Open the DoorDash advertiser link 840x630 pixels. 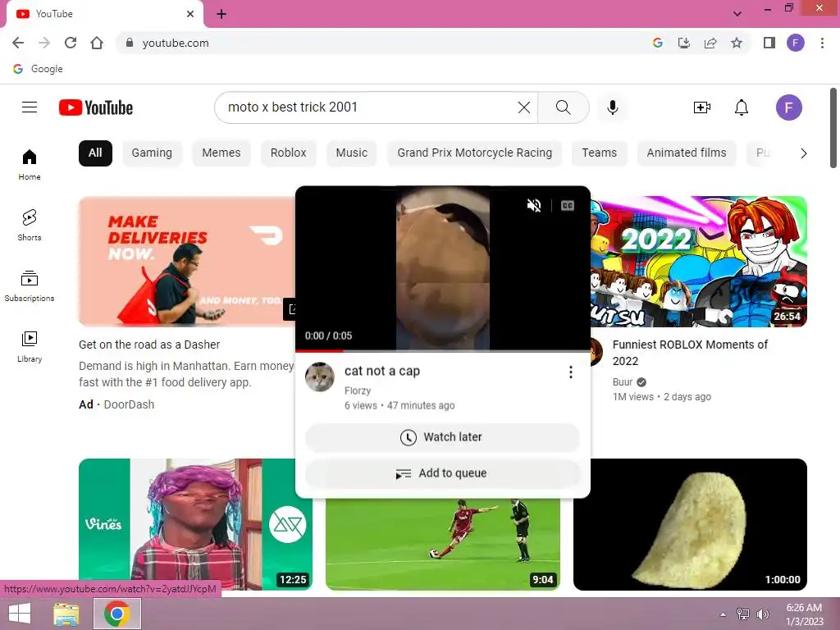tap(129, 404)
